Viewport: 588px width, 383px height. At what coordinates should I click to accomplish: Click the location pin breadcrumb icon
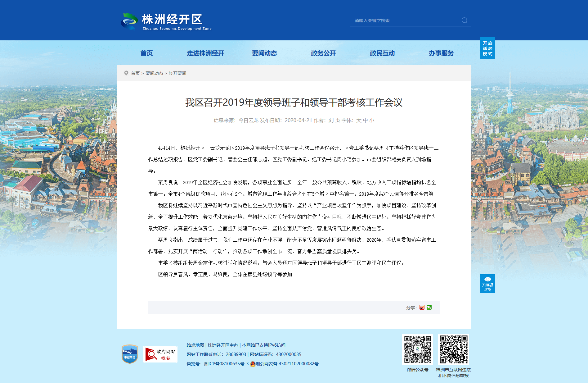pyautogui.click(x=126, y=73)
